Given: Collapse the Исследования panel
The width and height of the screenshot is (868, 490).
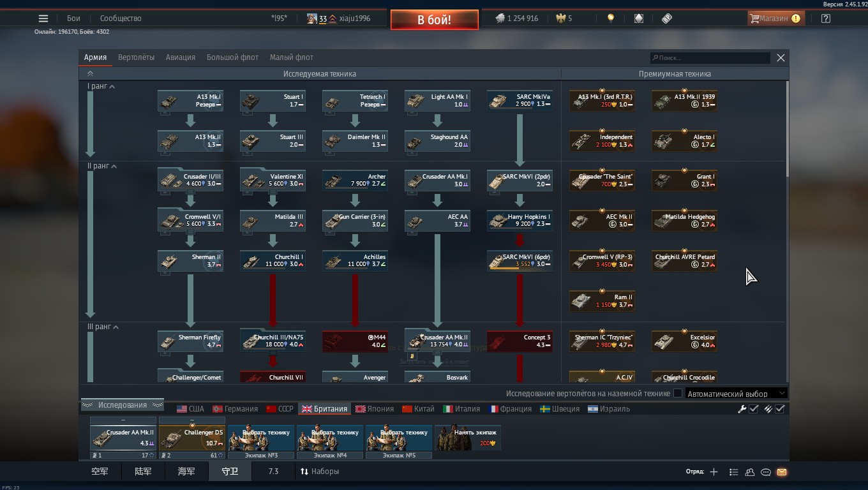Looking at the screenshot, I should point(123,405).
